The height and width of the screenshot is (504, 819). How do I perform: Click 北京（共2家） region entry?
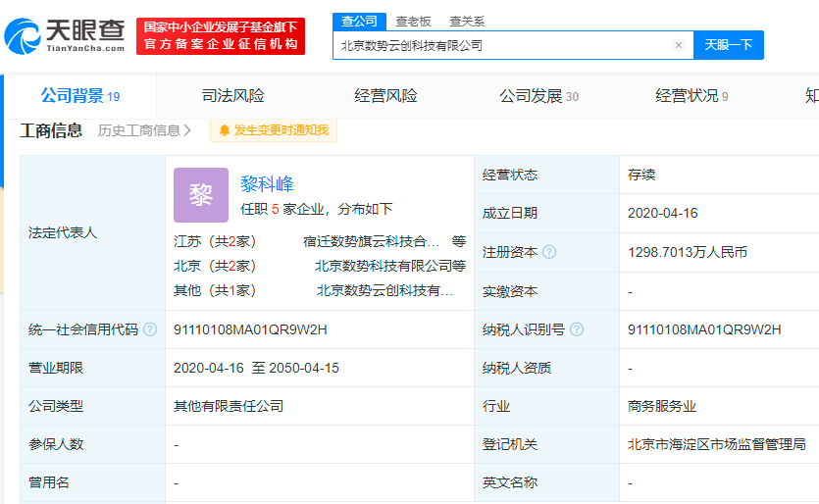[215, 266]
